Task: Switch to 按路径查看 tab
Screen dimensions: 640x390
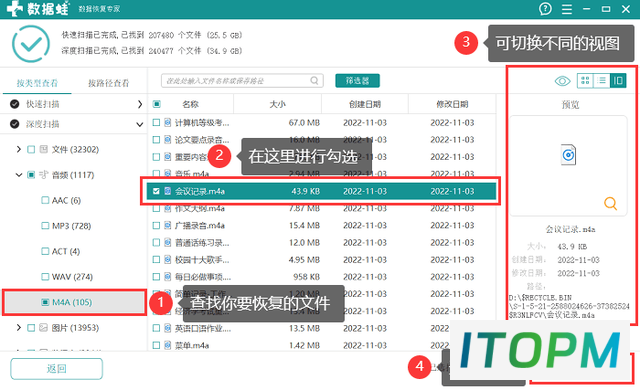Action: [109, 83]
